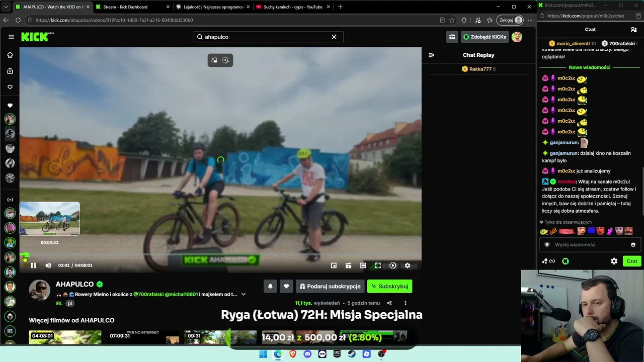This screenshot has height=362, width=644.
Task: Add this page to browser favorites
Action: point(452,20)
